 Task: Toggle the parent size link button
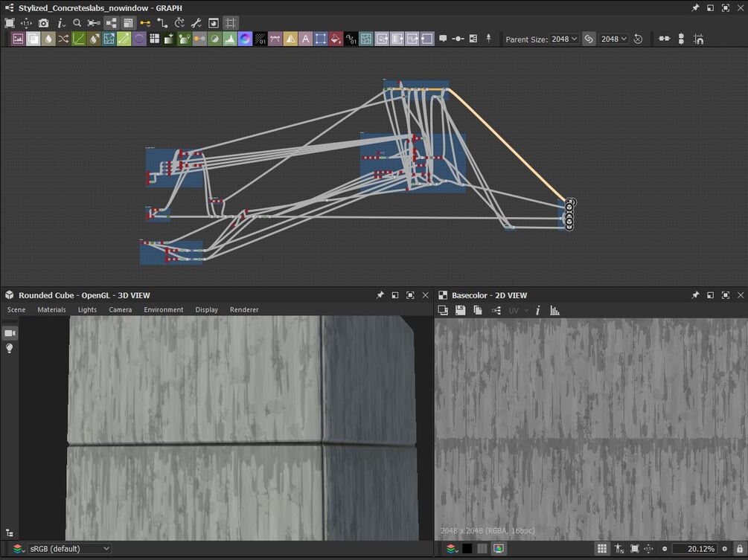pyautogui.click(x=589, y=39)
